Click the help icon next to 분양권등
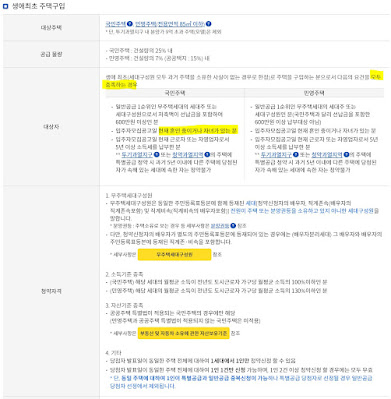Viewport: 391px width, 399px height. pos(233,226)
